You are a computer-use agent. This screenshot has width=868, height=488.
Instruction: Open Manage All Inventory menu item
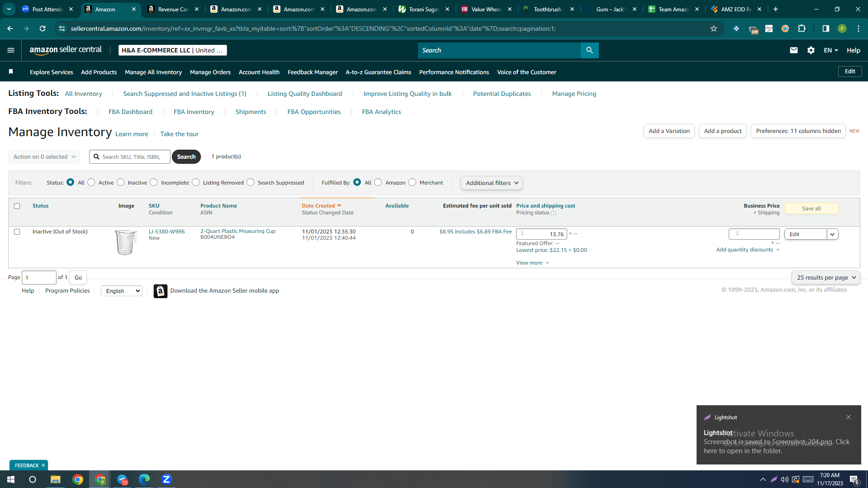pos(153,72)
